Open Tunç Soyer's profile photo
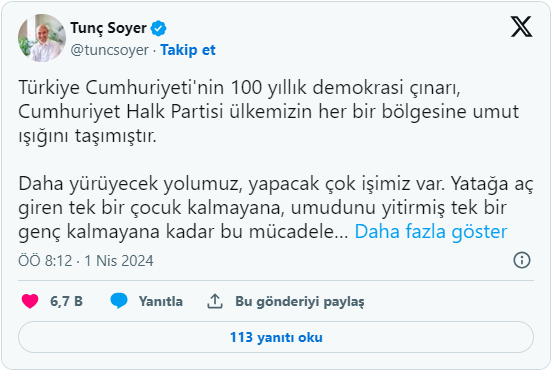 (x=42, y=38)
